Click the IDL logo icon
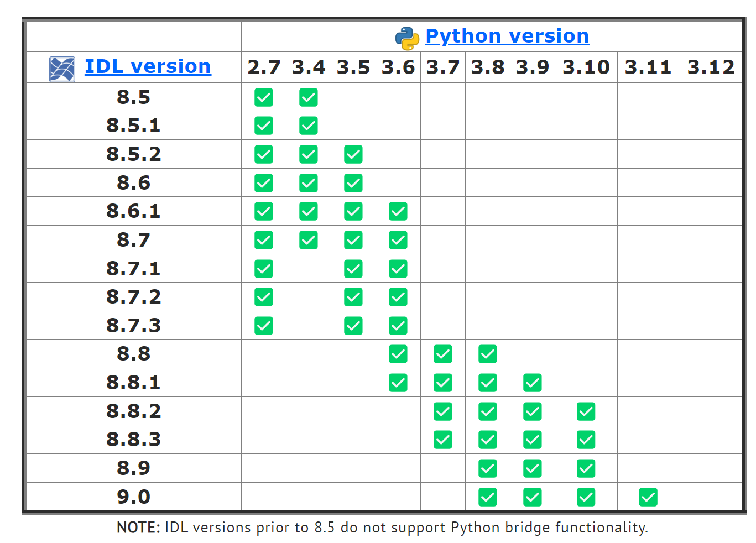Screen dimensions: 756x543 tap(62, 69)
